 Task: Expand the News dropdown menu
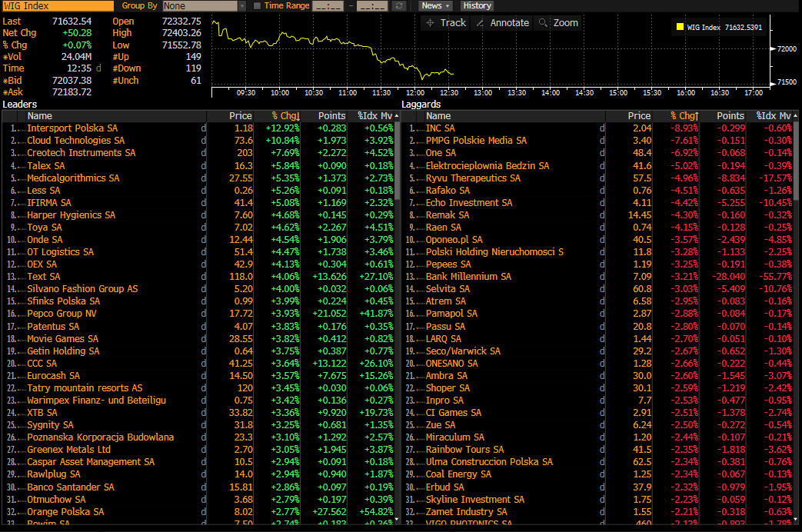tap(435, 6)
